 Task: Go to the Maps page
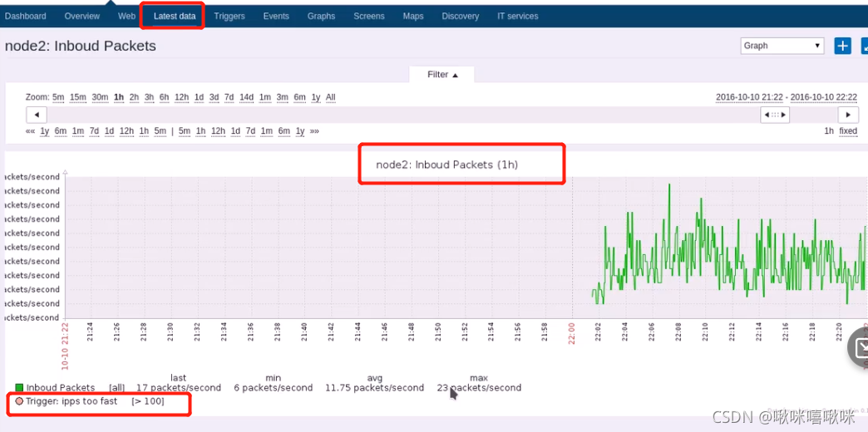click(x=413, y=16)
